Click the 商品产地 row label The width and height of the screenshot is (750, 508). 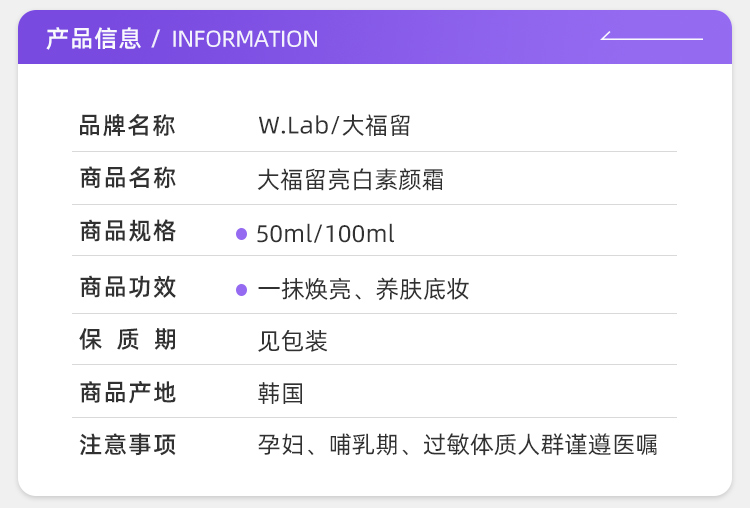point(127,393)
